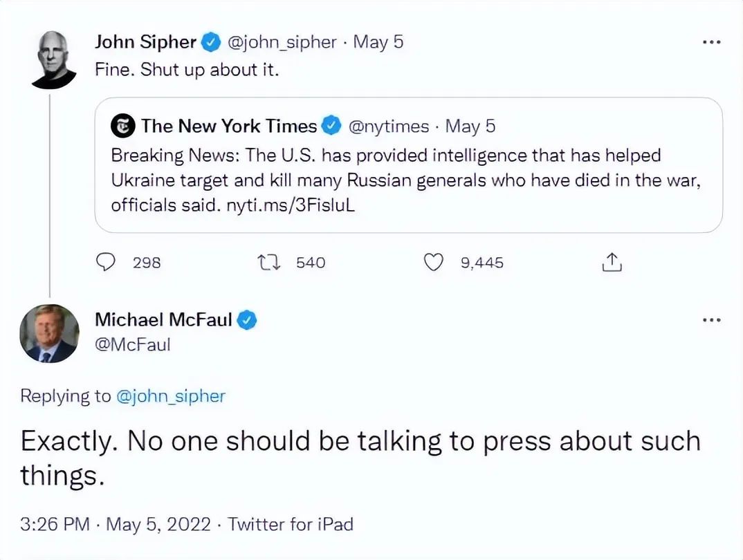Open the 3:26 PM May 5, 2022 timestamp

pos(115,524)
